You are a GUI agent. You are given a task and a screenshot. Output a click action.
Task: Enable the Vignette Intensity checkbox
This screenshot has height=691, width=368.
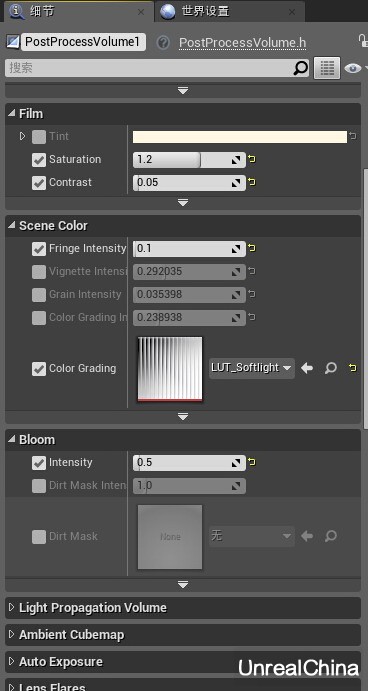point(39,272)
